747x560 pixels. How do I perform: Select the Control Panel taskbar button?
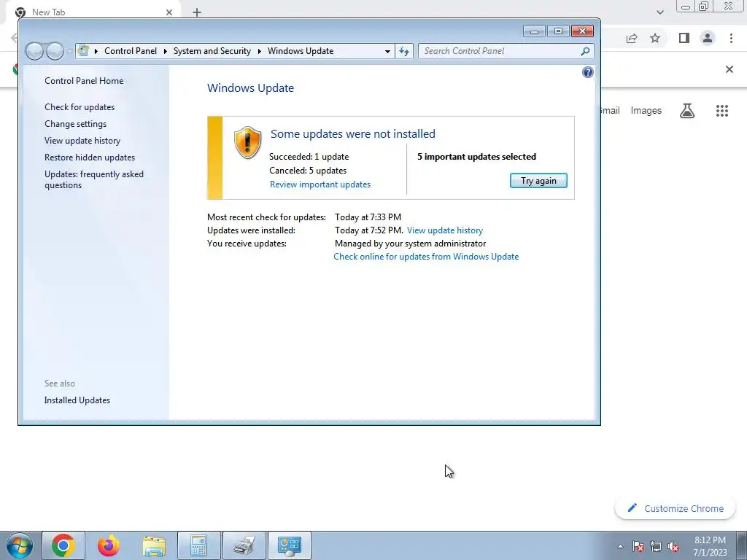tap(289, 545)
